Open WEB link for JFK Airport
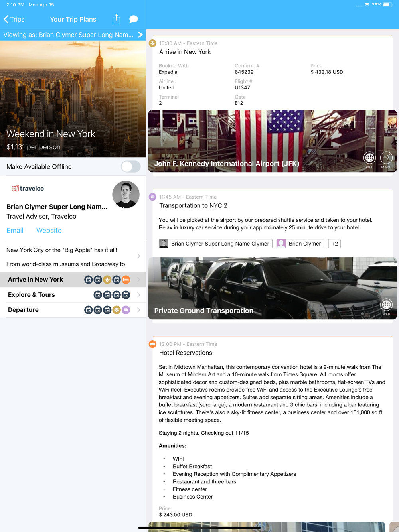This screenshot has width=399, height=532. pos(369,160)
